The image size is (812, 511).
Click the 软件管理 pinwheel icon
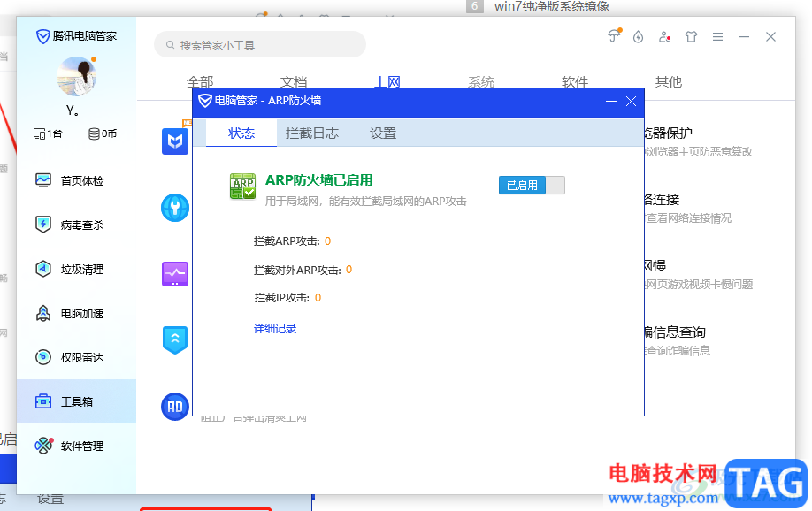43,446
